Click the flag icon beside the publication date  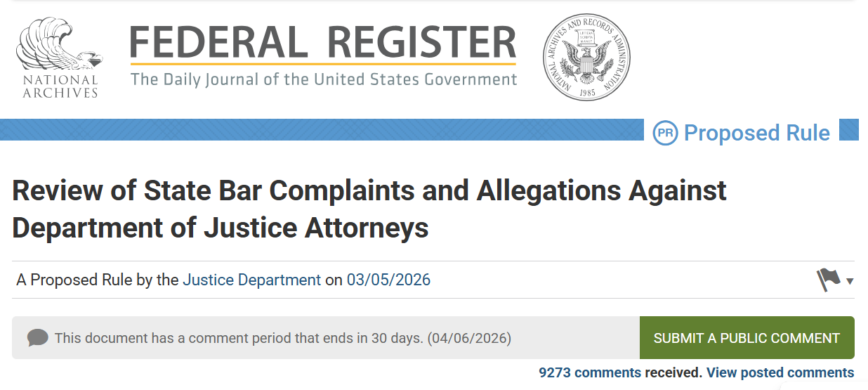(829, 280)
